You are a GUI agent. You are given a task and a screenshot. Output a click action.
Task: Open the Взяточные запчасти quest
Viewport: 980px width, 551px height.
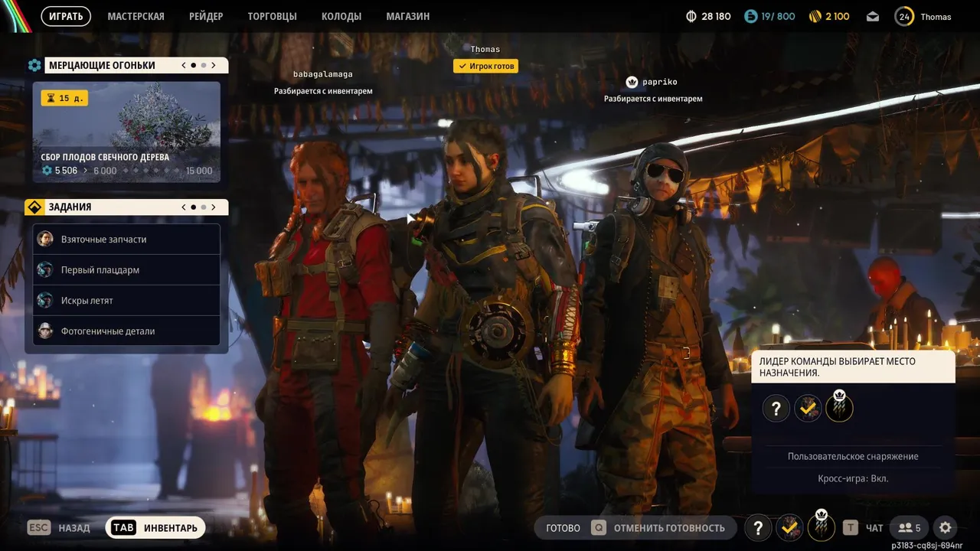[126, 239]
